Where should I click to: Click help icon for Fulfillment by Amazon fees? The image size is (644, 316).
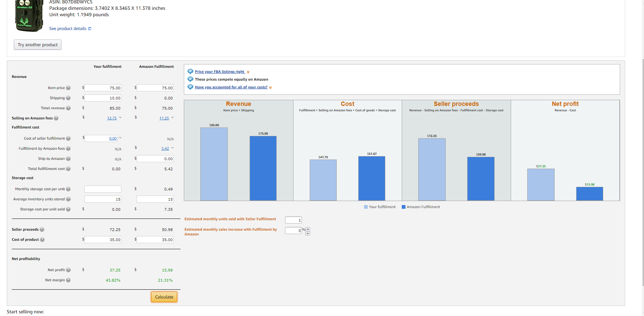coord(68,149)
